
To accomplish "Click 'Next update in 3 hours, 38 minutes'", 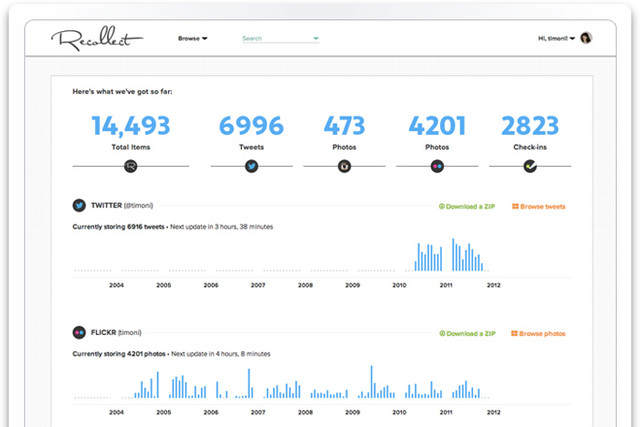I will (x=222, y=227).
